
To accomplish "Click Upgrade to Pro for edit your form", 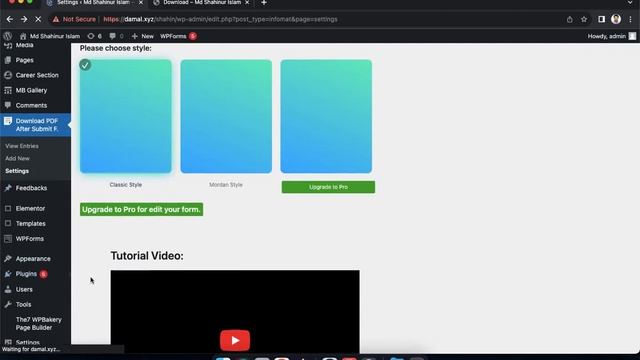I will 141,209.
